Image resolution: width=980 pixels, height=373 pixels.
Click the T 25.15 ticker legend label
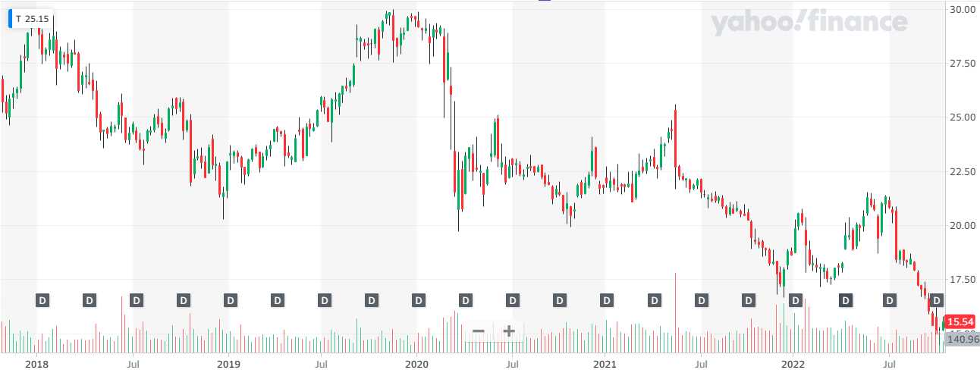33,19
